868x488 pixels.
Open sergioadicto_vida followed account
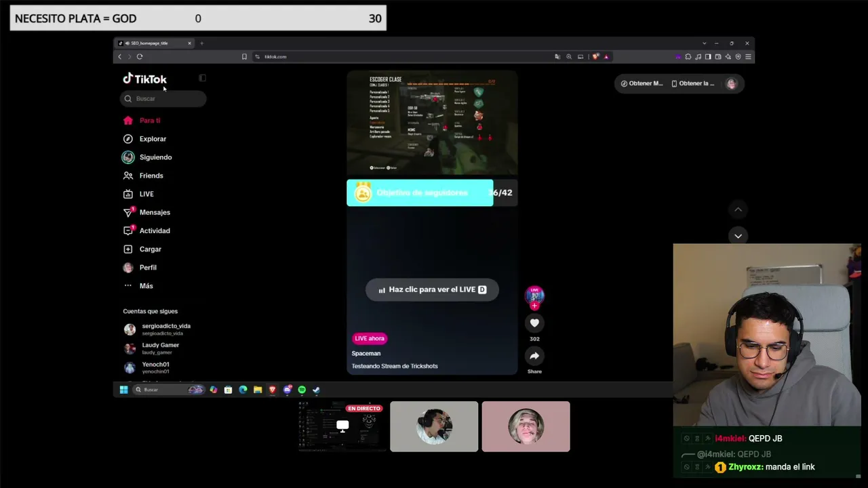157,329
